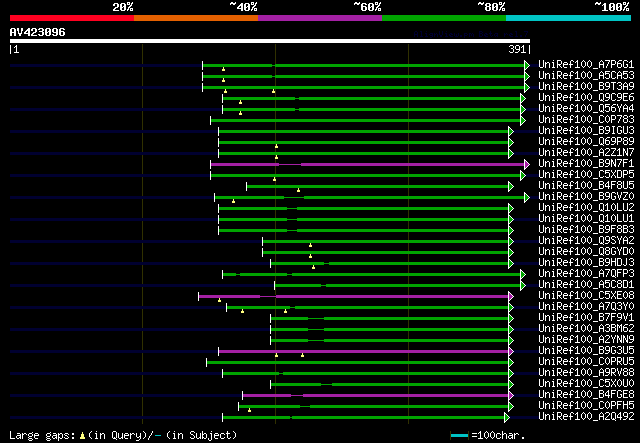This screenshot has width=640, height=443.
Task: Click the green ~80% identity legend segment
Action: pyautogui.click(x=444, y=18)
